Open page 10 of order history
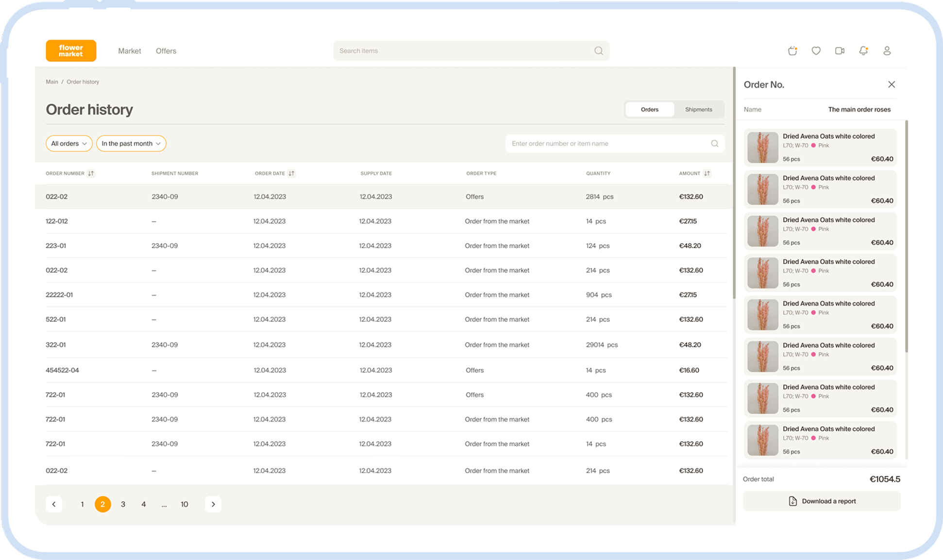Image resolution: width=943 pixels, height=560 pixels. point(185,504)
